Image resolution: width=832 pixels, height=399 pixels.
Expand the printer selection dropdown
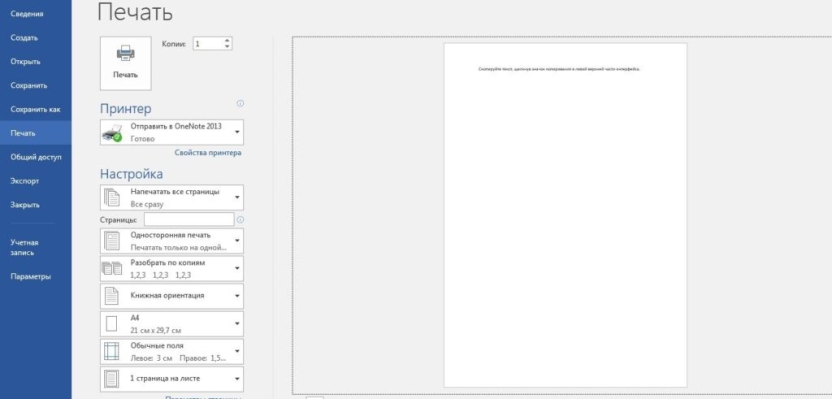coord(237,132)
